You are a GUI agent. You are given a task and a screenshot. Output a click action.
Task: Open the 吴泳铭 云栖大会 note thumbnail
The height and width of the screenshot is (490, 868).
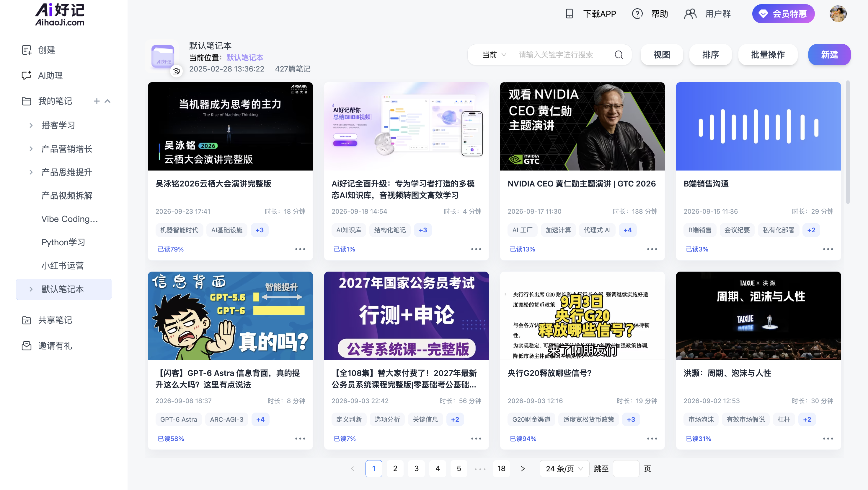pyautogui.click(x=230, y=126)
